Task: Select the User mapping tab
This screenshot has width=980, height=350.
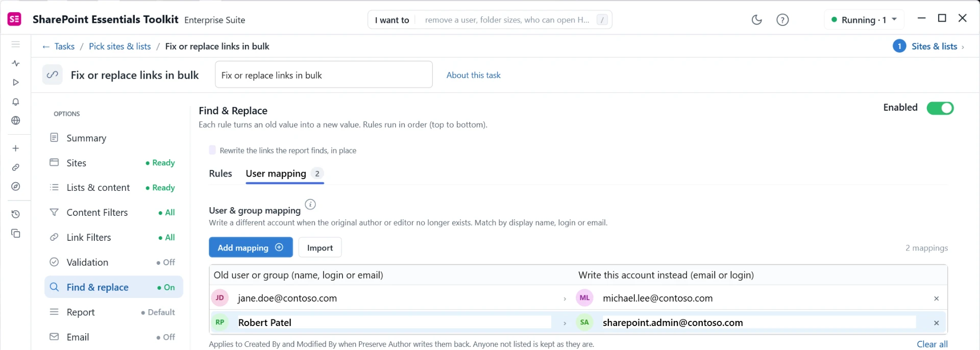Action: pos(284,173)
